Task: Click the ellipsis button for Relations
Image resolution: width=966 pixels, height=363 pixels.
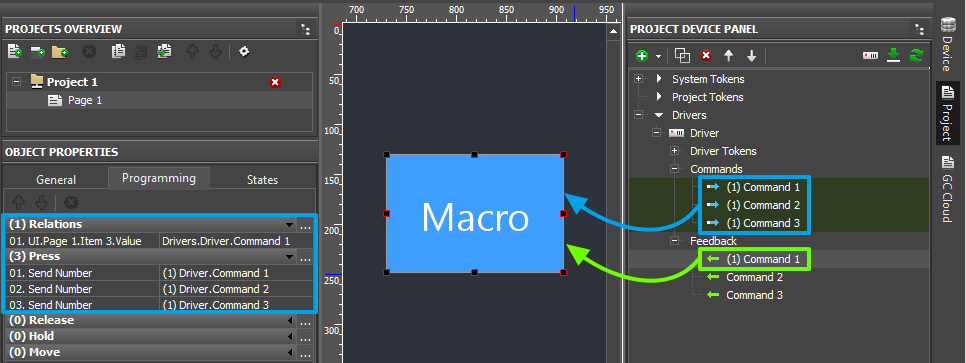Action: point(306,224)
